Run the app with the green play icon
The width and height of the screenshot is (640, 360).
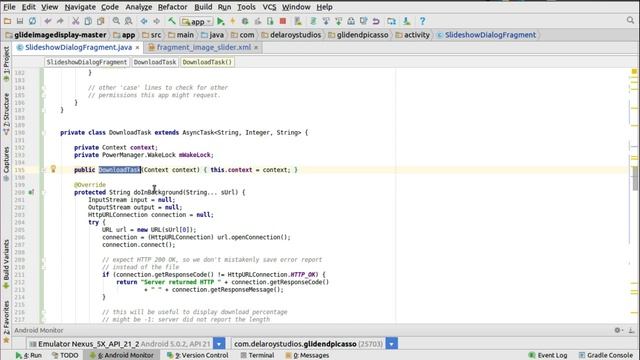click(x=220, y=21)
